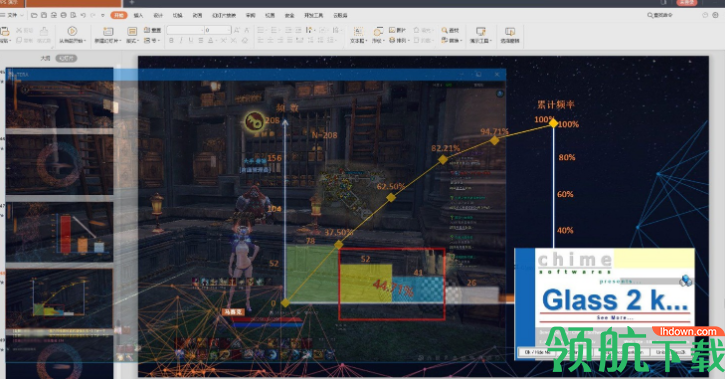This screenshot has height=379, width=725.
Task: Expand the quick access toolbar customize arrow
Action: tap(103, 16)
